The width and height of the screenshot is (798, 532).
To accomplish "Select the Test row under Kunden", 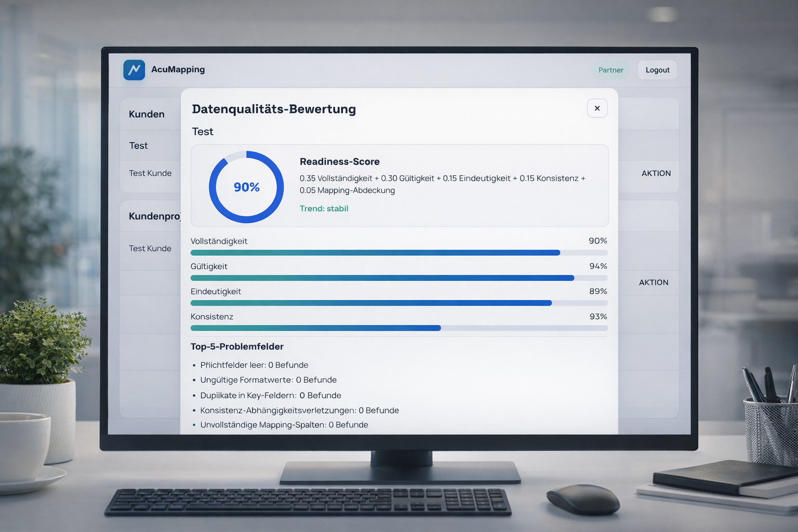I will [x=138, y=145].
